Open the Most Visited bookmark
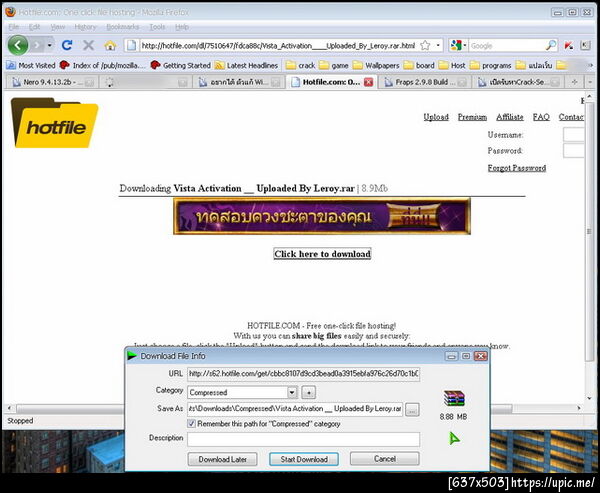The image size is (600, 493). pyautogui.click(x=31, y=65)
